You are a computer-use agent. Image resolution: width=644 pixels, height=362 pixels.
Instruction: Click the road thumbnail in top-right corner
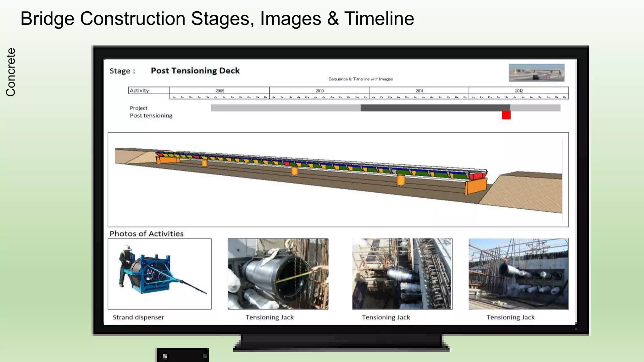coord(536,73)
